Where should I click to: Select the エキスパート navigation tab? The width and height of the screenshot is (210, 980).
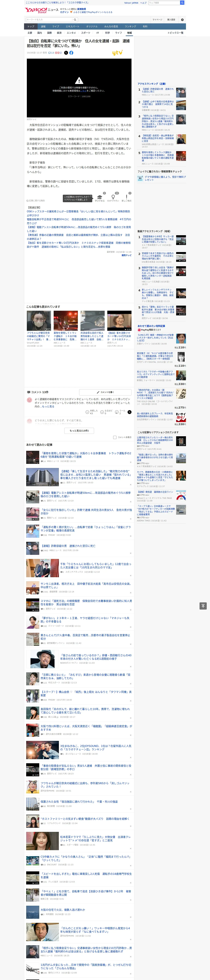point(72,27)
